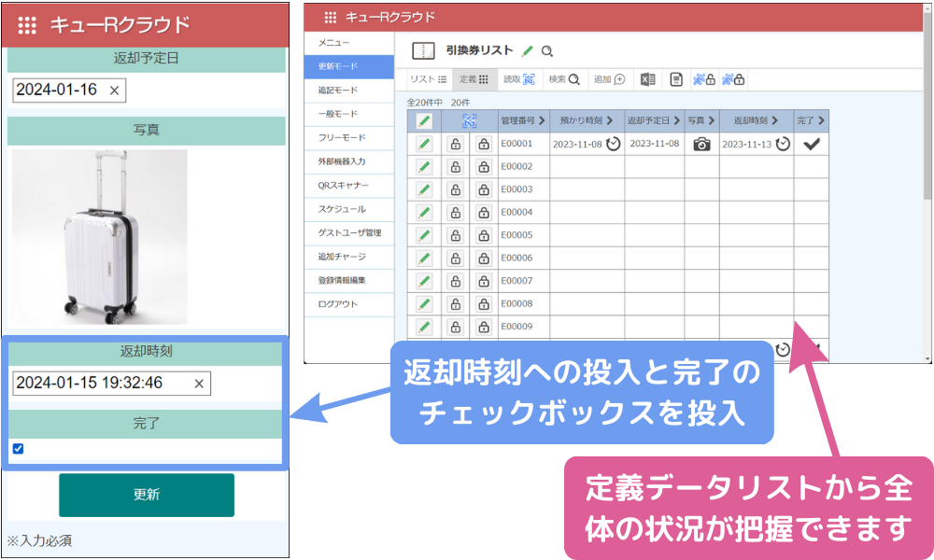Open the メニュー sidebar item

point(349,43)
